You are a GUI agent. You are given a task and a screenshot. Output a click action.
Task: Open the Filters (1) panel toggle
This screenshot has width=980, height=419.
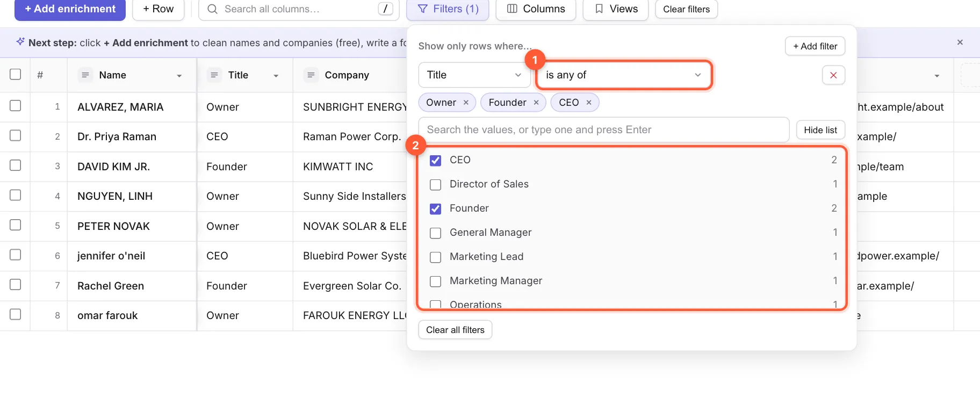click(x=448, y=9)
